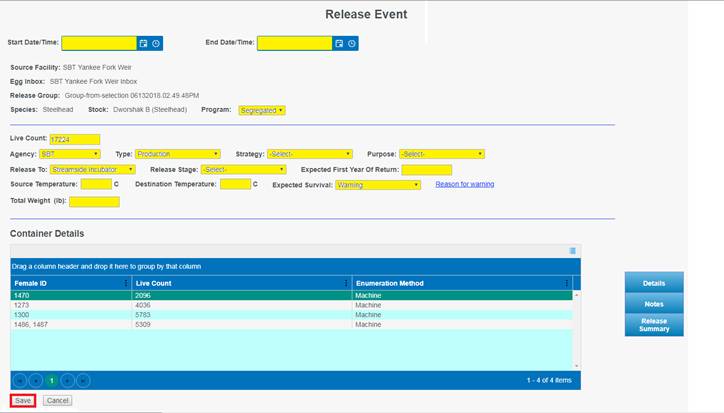724x413 pixels.
Task: Open the Live Count column menu
Action: click(346, 283)
